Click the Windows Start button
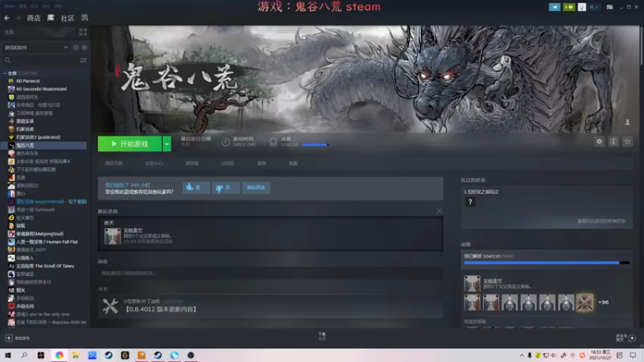The height and width of the screenshot is (362, 644). [x=8, y=356]
